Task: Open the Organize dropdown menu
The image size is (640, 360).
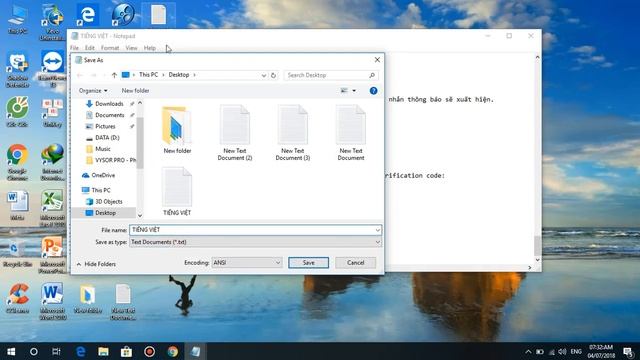Action: click(93, 91)
